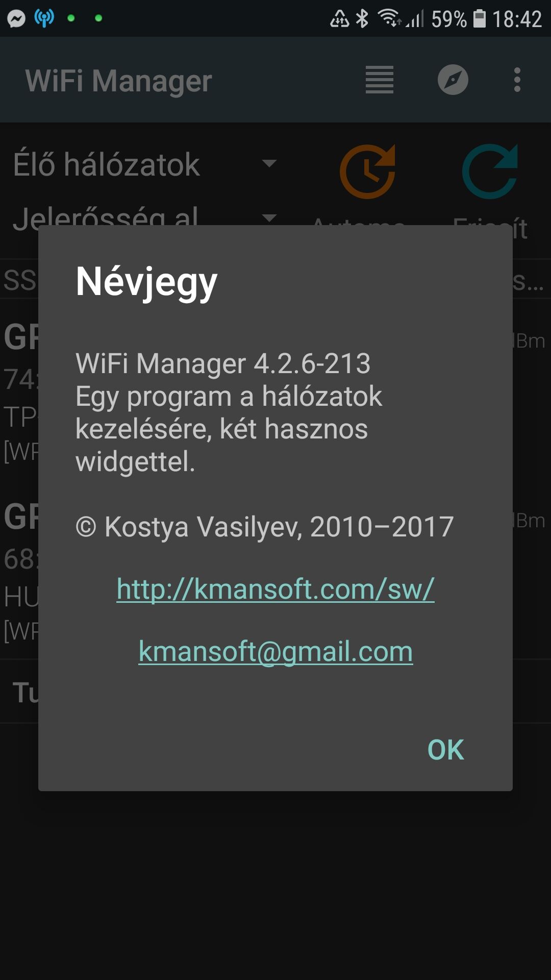Select the Élő hálózatok label
The height and width of the screenshot is (980, 551).
pos(107,164)
